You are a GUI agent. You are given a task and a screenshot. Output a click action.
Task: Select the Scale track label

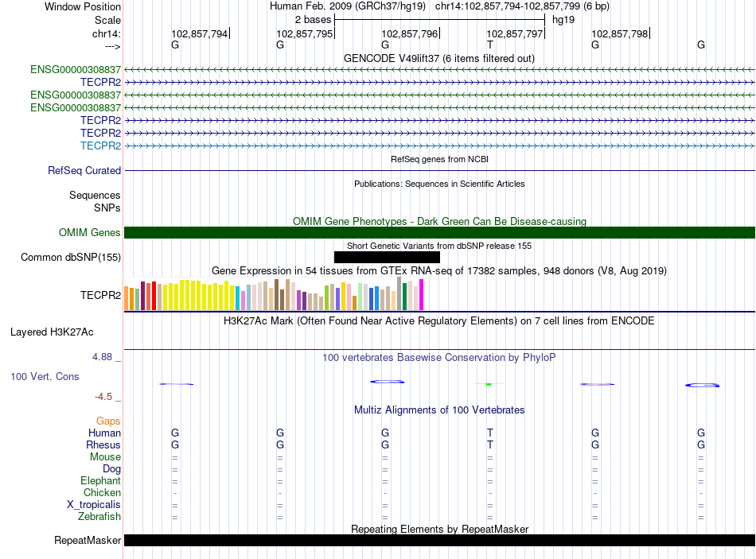coord(107,20)
